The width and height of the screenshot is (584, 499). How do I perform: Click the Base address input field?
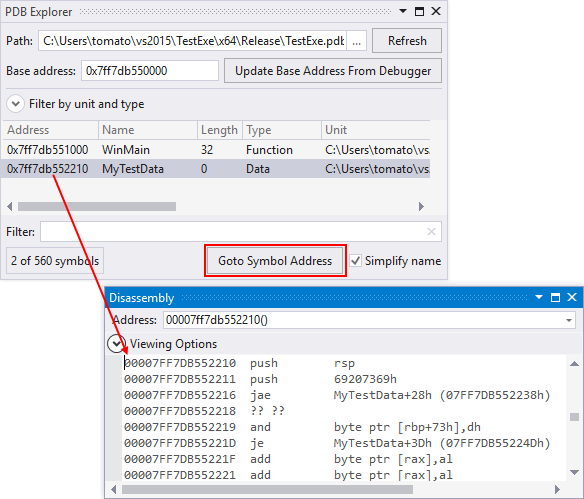pos(150,71)
